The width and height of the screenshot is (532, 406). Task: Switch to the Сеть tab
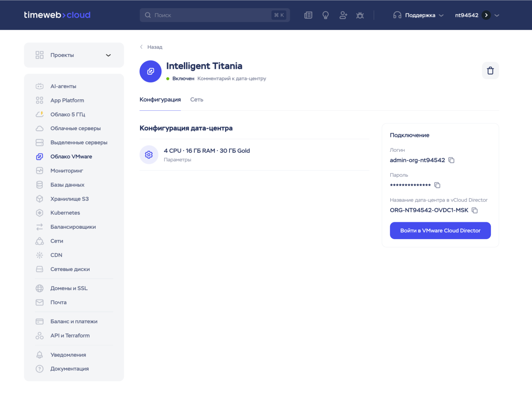(x=197, y=100)
